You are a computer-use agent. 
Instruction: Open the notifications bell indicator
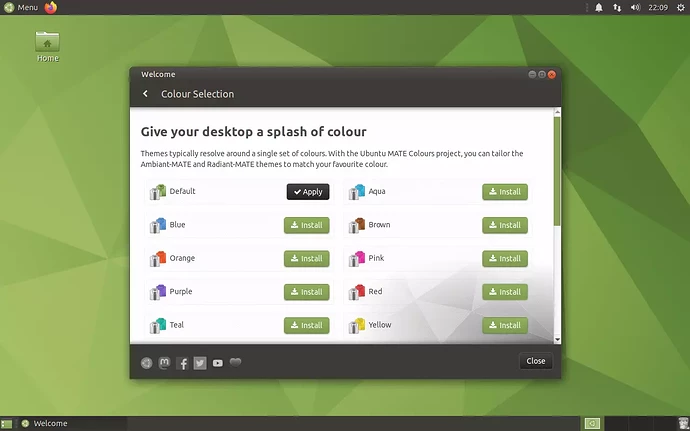click(x=599, y=7)
